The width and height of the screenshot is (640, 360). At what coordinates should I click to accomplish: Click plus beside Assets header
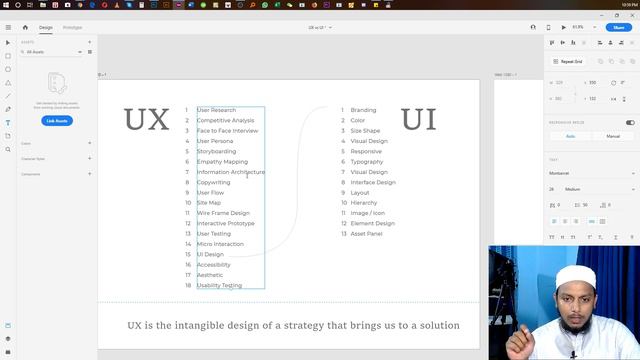pos(89,42)
